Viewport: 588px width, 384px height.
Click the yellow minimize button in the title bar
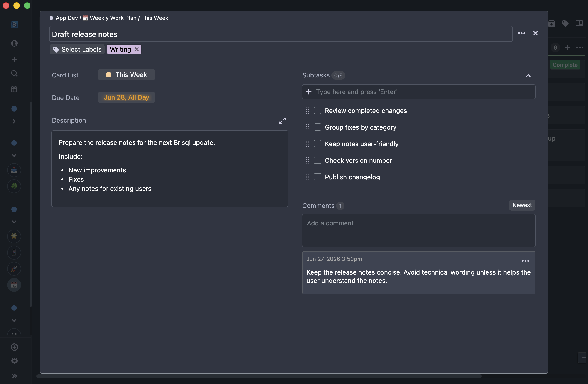click(17, 6)
